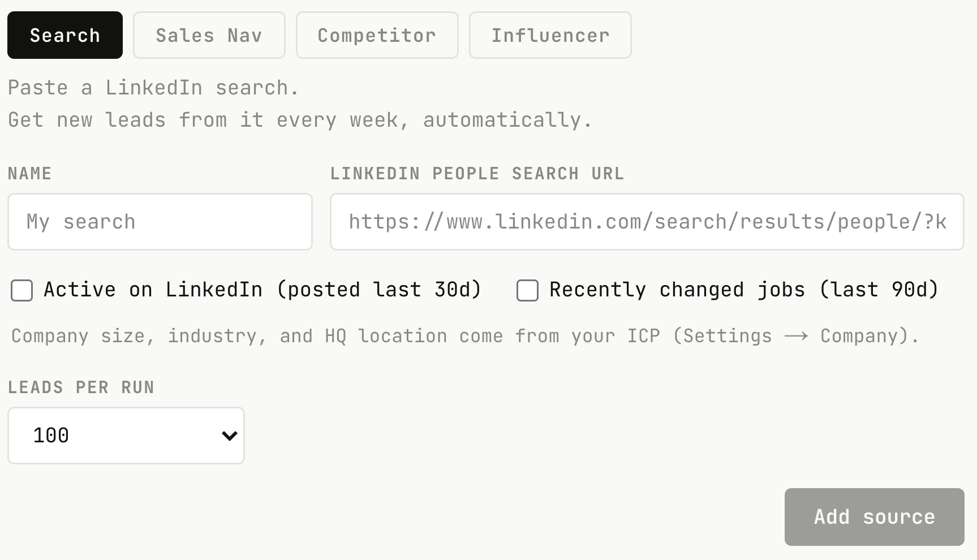
Task: Enable the Active on LinkedIn checkbox
Action: pyautogui.click(x=22, y=290)
